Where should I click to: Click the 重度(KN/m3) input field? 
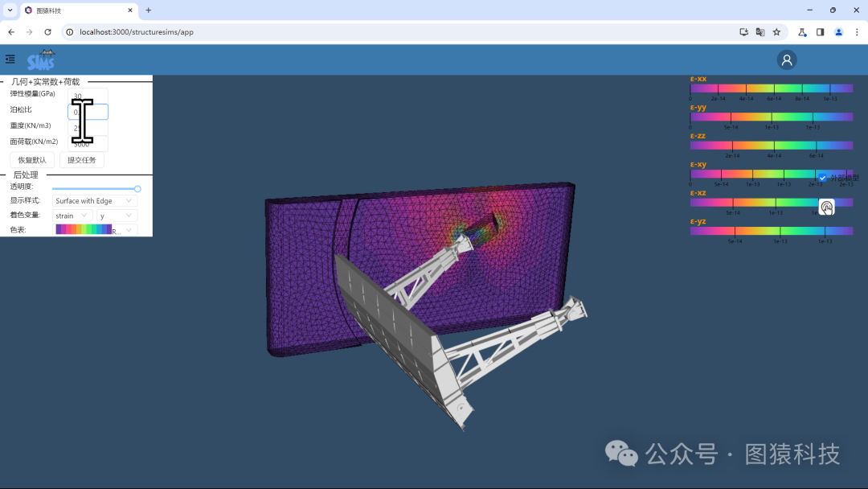(x=88, y=128)
